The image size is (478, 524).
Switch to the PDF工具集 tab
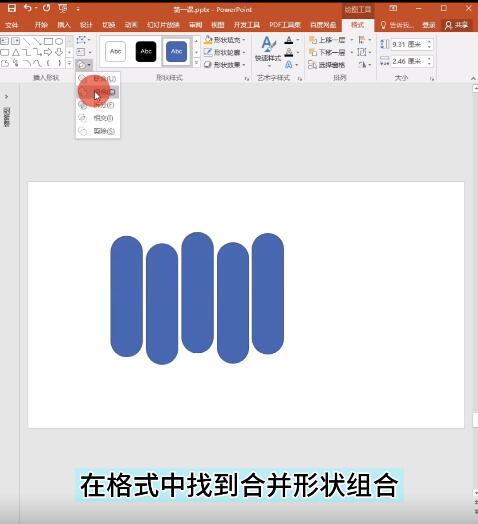coord(285,25)
